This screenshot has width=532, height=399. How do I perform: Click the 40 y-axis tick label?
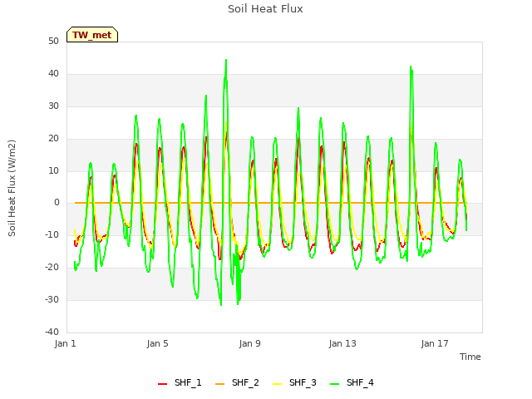[53, 74]
